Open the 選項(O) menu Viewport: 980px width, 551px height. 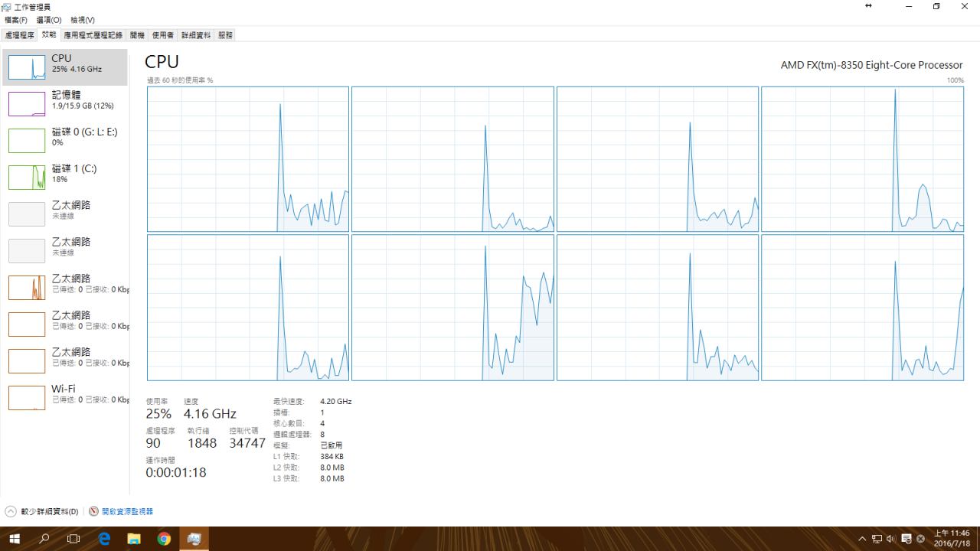[x=48, y=20]
